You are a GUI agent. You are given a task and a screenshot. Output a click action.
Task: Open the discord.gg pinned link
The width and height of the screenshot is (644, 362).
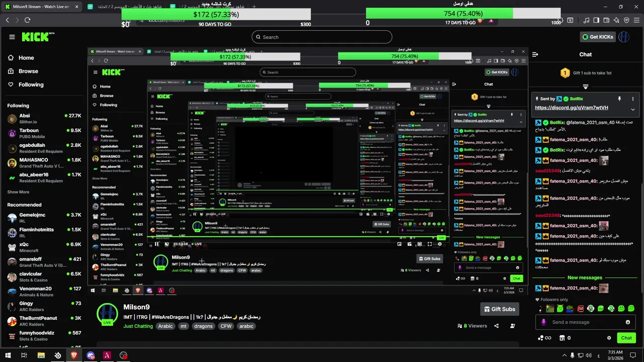tap(571, 108)
